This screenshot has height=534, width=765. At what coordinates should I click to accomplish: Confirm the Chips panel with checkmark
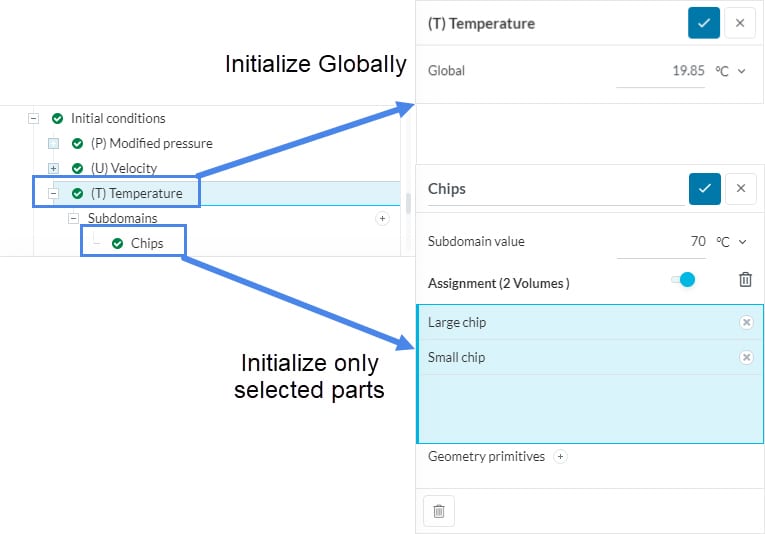click(x=704, y=188)
